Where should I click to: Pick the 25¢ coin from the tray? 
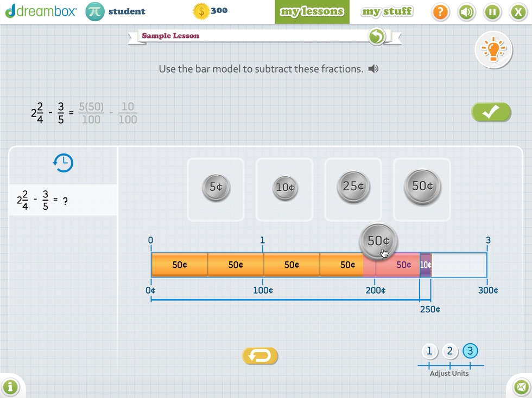pos(353,186)
